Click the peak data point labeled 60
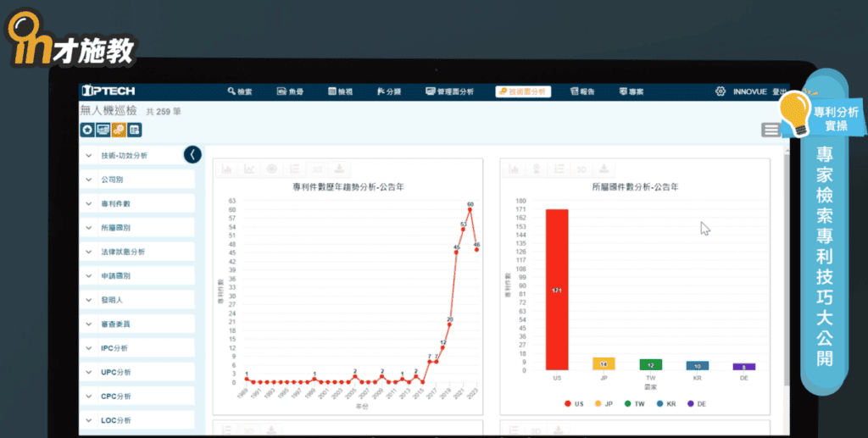The image size is (868, 438). 470,209
